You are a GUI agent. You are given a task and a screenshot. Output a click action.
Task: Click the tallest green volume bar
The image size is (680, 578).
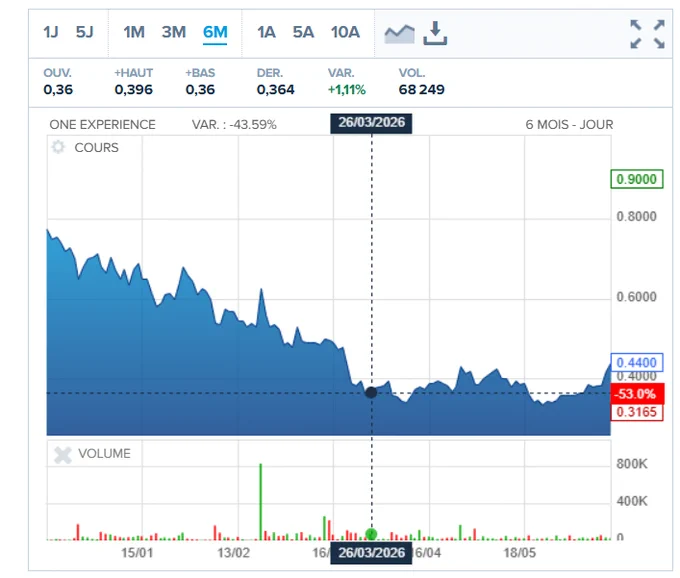261,502
